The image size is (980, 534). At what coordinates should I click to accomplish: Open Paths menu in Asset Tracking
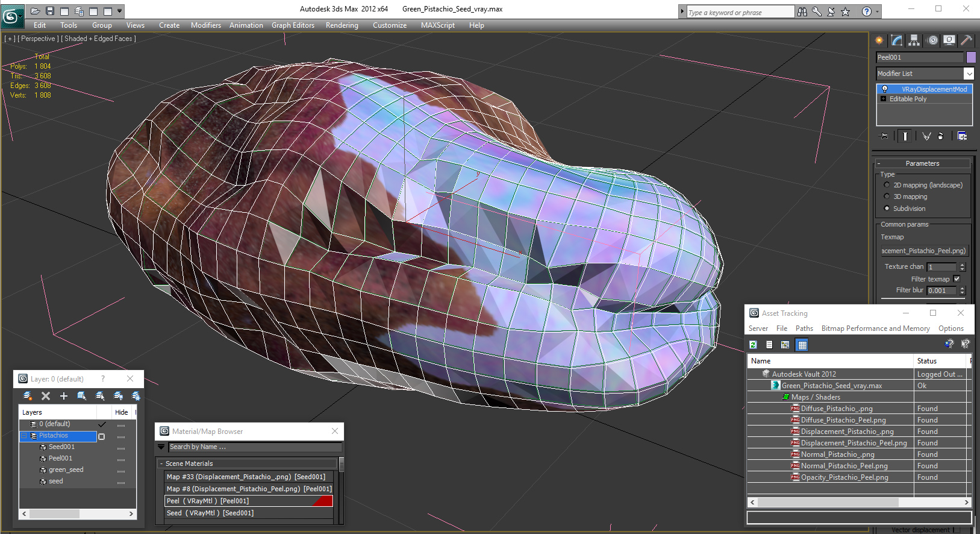804,328
